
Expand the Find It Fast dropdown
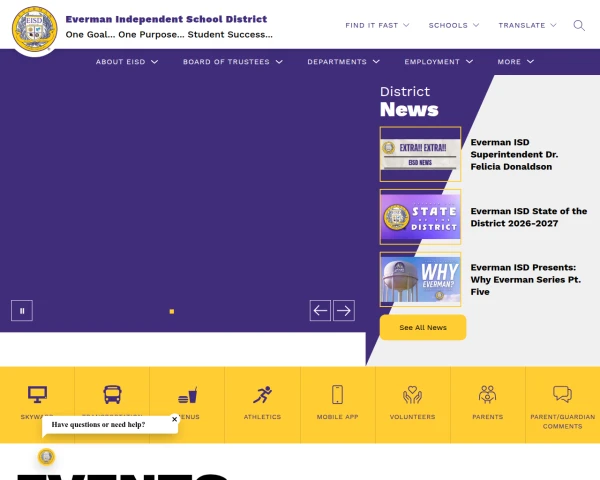coord(377,25)
